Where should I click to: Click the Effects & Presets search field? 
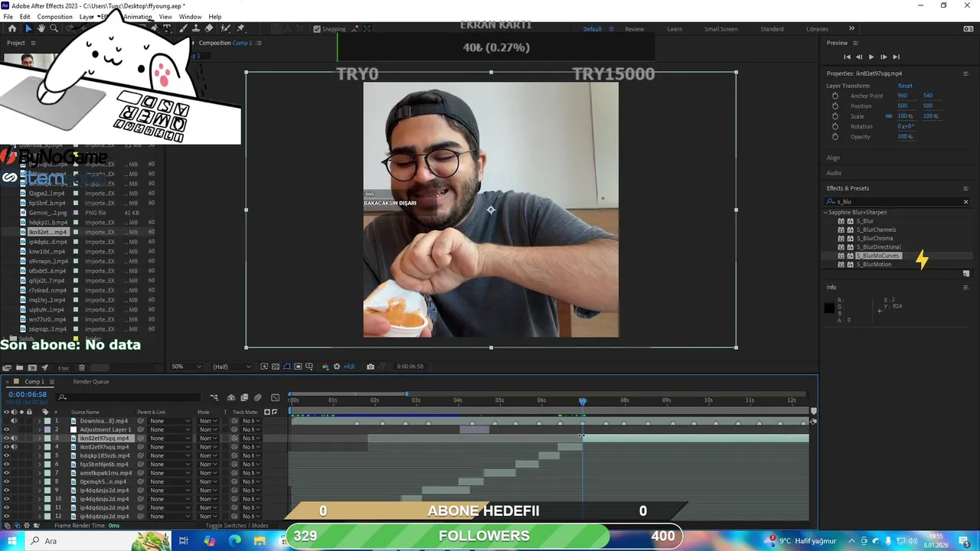[x=896, y=202]
